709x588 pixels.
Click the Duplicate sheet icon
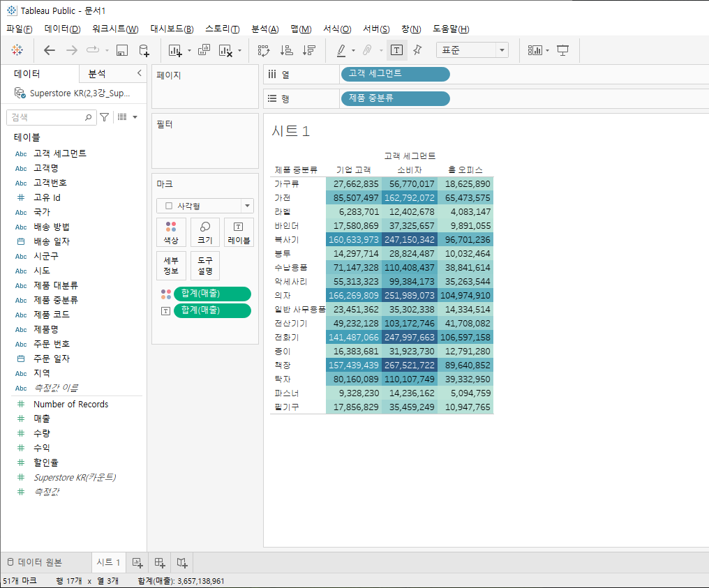[204, 50]
